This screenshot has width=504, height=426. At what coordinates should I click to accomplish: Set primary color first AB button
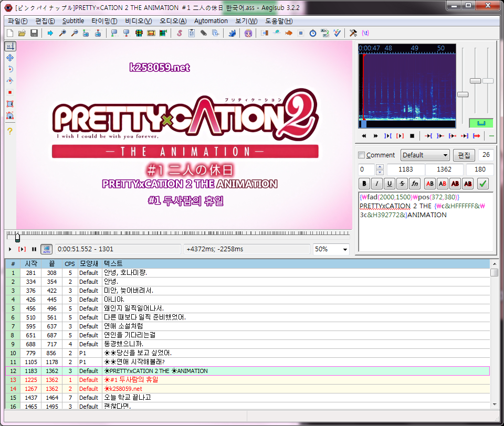click(430, 184)
